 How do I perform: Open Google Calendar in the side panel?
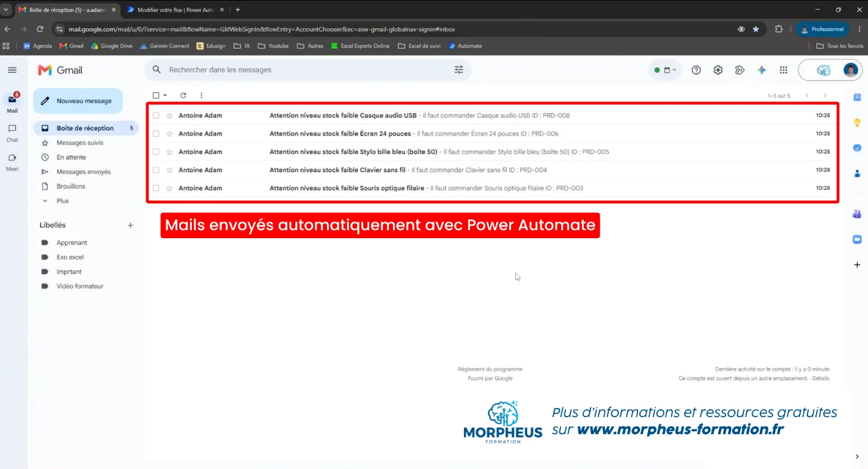(x=857, y=97)
